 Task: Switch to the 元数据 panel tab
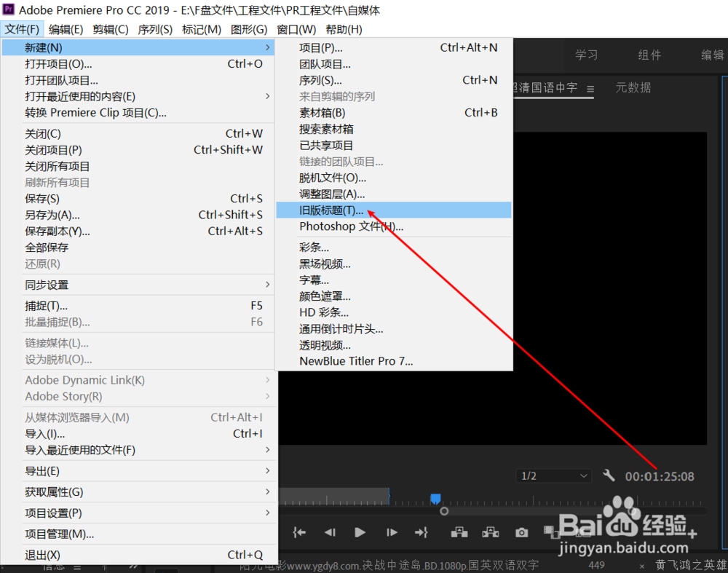[x=633, y=87]
